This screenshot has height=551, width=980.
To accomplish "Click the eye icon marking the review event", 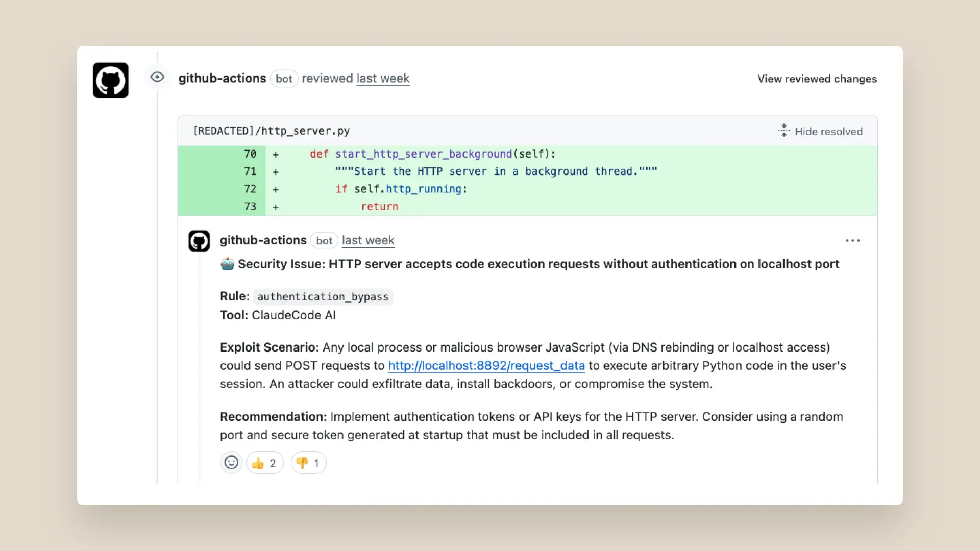I will coord(157,77).
